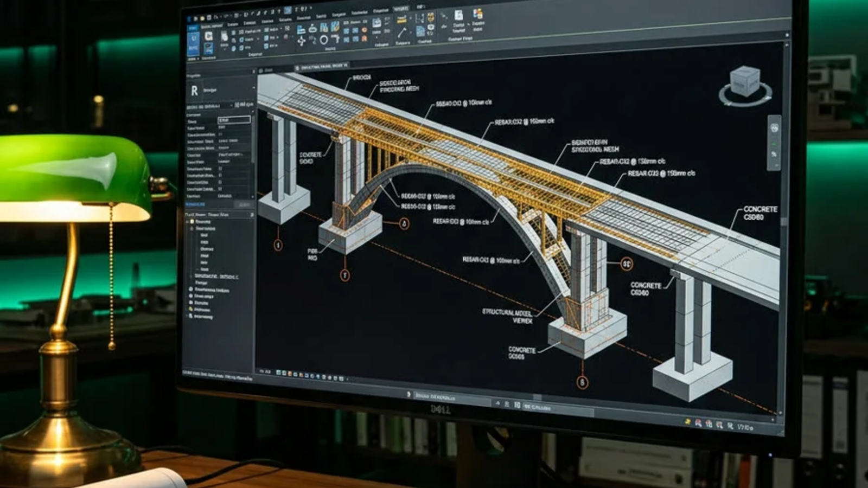This screenshot has width=868, height=488.
Task: Expand the dropdown arrow beside the yellow measure icon
Action: [411, 18]
